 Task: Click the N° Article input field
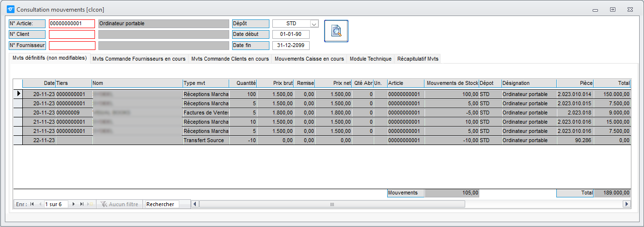(x=72, y=24)
